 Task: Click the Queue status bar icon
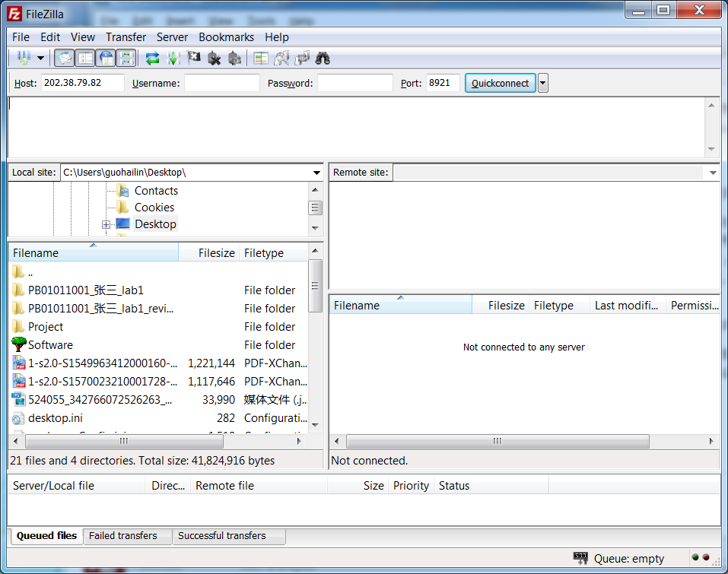click(x=580, y=558)
